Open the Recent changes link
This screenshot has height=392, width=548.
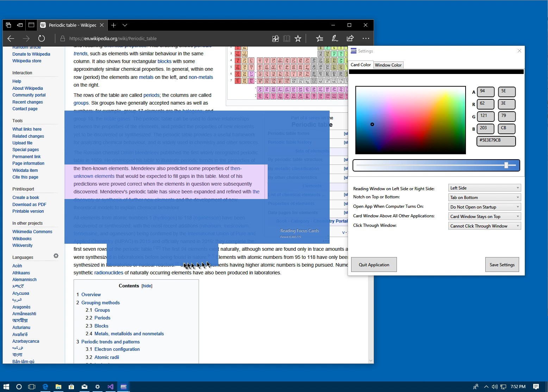27,102
